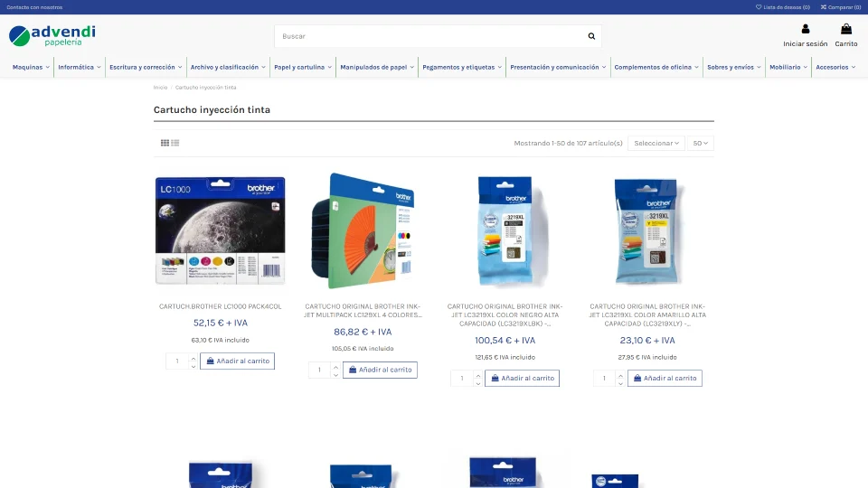Click quantity field for LC1000 pack
Viewport: 868px width, 488px height.
pos(177,361)
